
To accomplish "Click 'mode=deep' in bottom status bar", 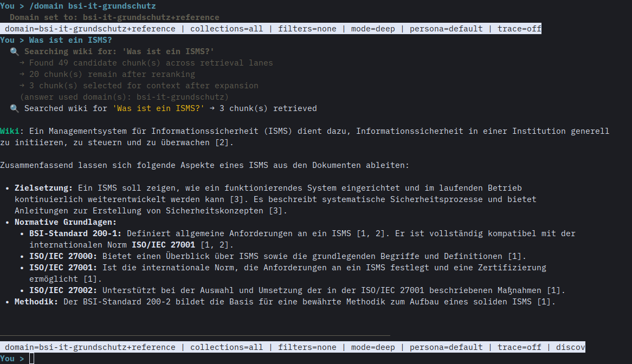I will coord(373,347).
